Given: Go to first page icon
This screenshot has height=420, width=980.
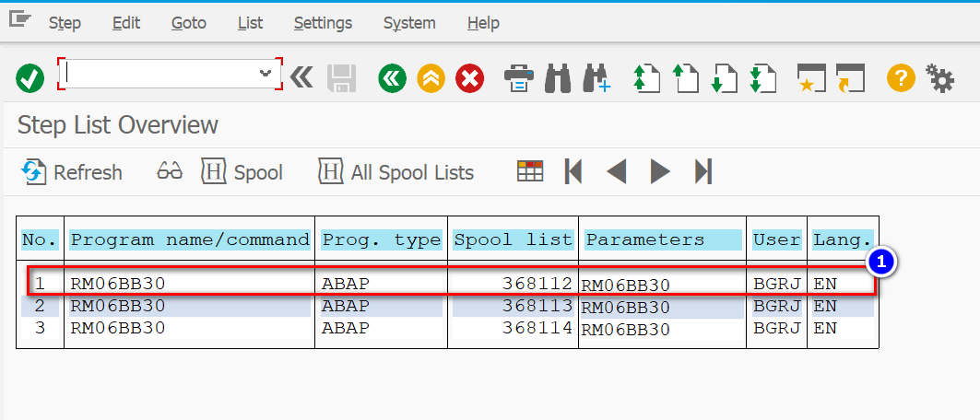Looking at the screenshot, I should coord(647,79).
